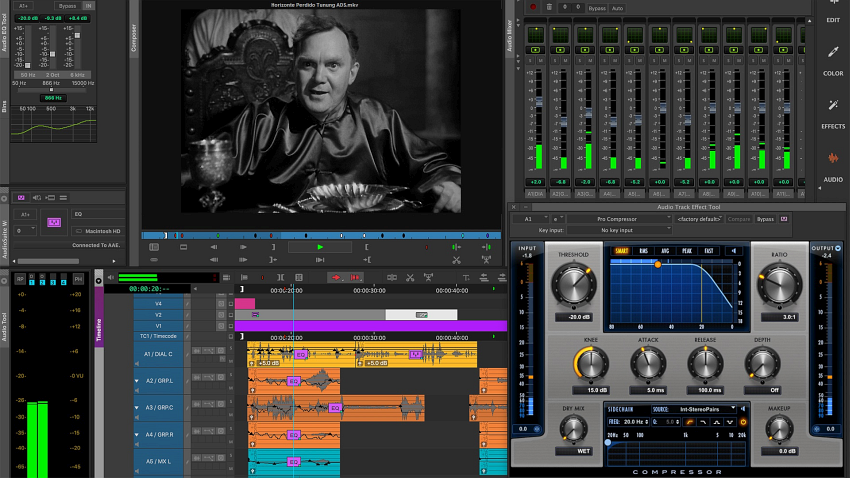This screenshot has height=478, width=850.
Task: Click the -20.0 dB threshold value field
Action: coord(574,317)
